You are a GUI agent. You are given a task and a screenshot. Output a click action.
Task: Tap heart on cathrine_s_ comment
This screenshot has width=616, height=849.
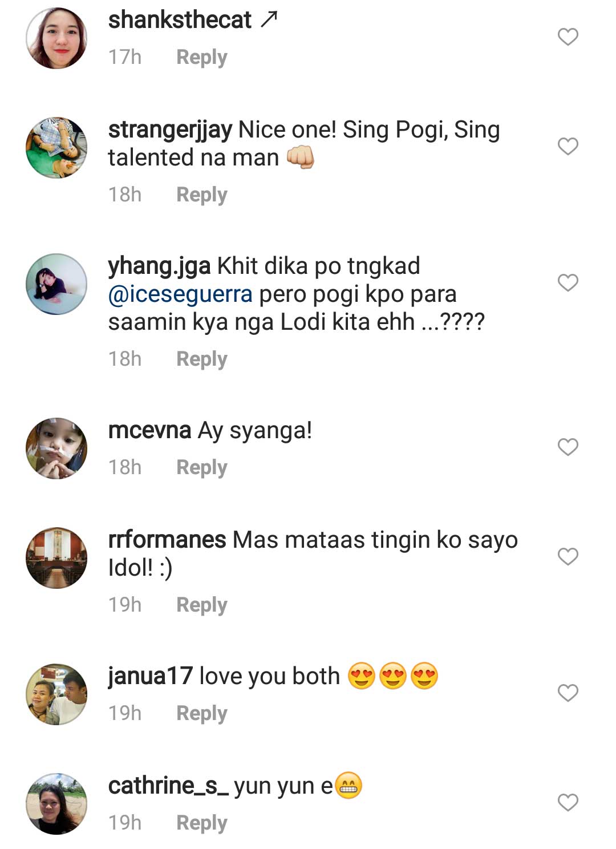point(568,802)
